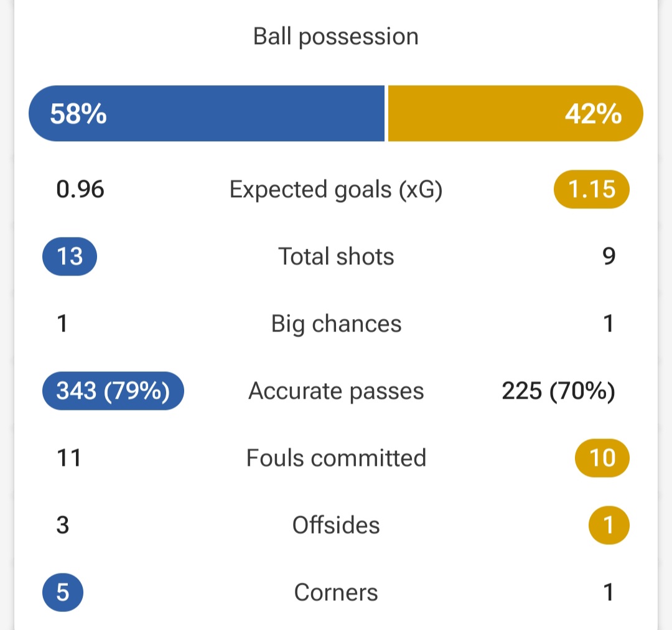Click the 11 fouls committed value
The height and width of the screenshot is (630, 672).
[68, 458]
